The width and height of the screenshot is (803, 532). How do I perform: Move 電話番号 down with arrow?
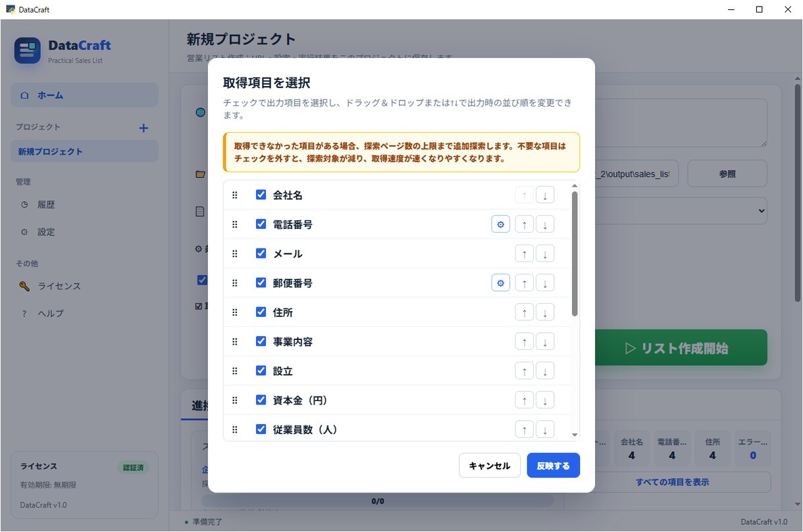(545, 224)
